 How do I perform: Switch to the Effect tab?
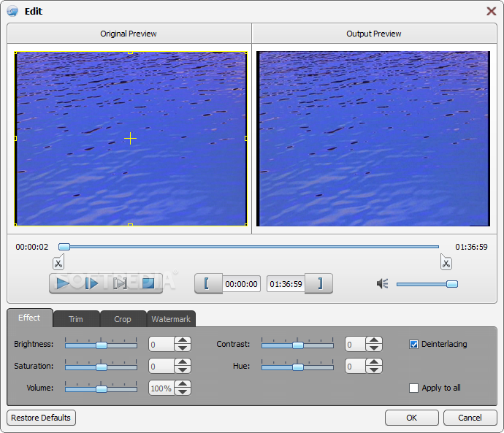(29, 318)
